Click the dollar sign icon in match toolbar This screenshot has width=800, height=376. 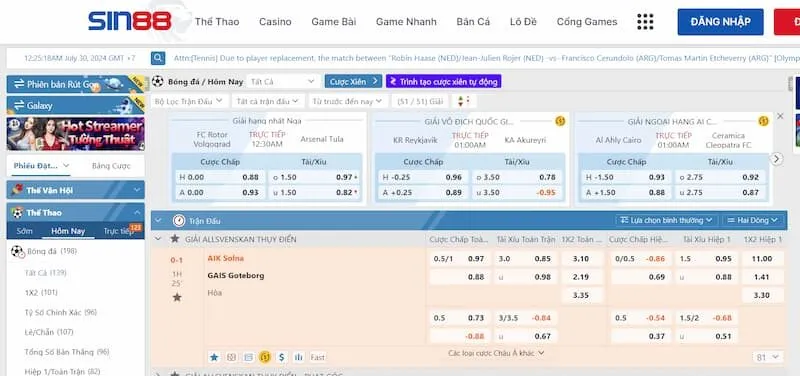pyautogui.click(x=282, y=357)
